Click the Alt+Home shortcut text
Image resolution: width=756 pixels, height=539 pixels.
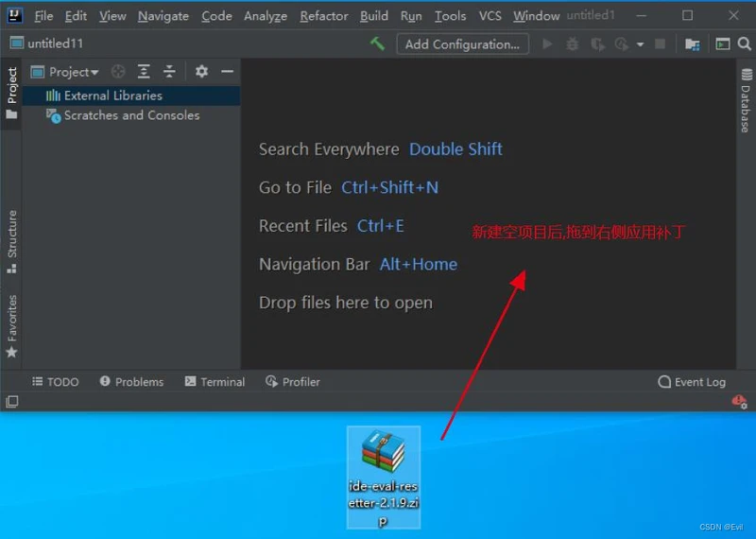(419, 265)
